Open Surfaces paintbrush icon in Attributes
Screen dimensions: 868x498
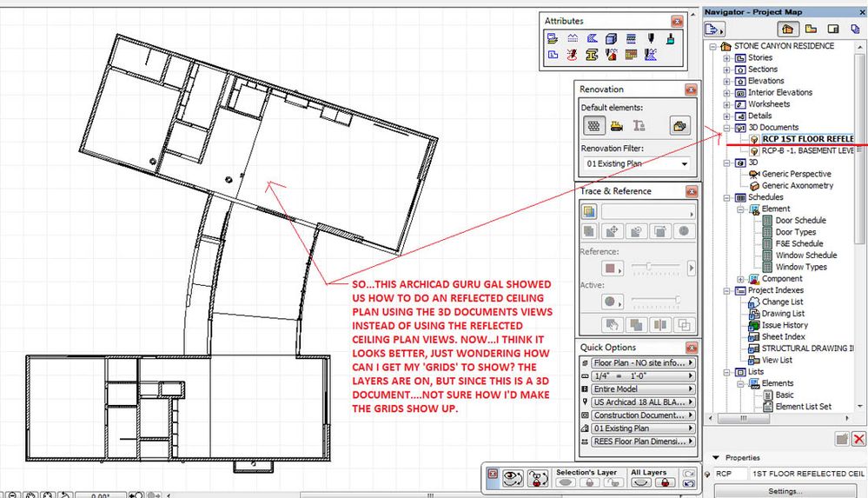click(671, 38)
